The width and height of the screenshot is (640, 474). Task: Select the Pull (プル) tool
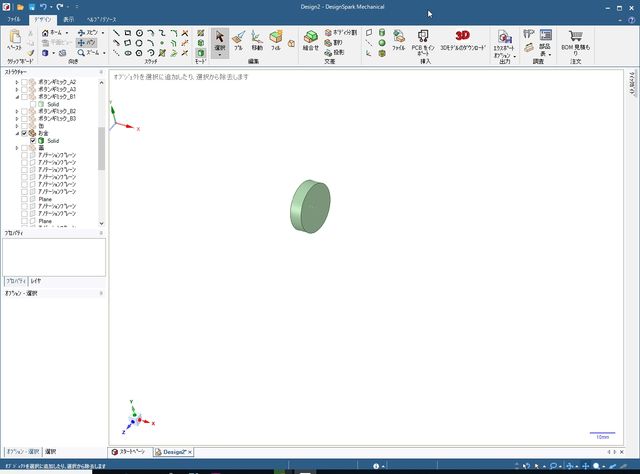[238, 40]
